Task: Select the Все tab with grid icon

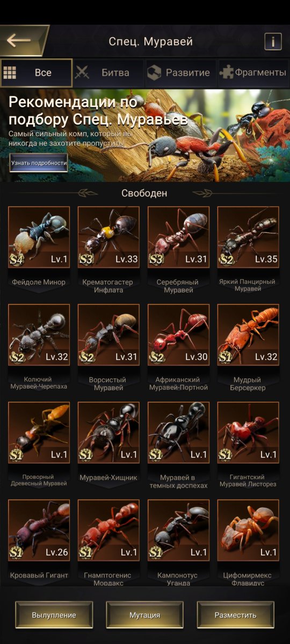Action: click(37, 73)
